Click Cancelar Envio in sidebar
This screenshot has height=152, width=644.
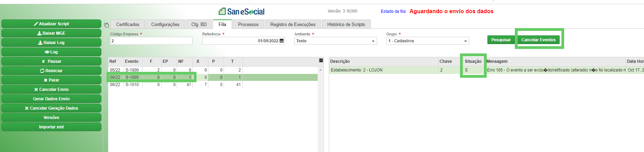pos(51,89)
